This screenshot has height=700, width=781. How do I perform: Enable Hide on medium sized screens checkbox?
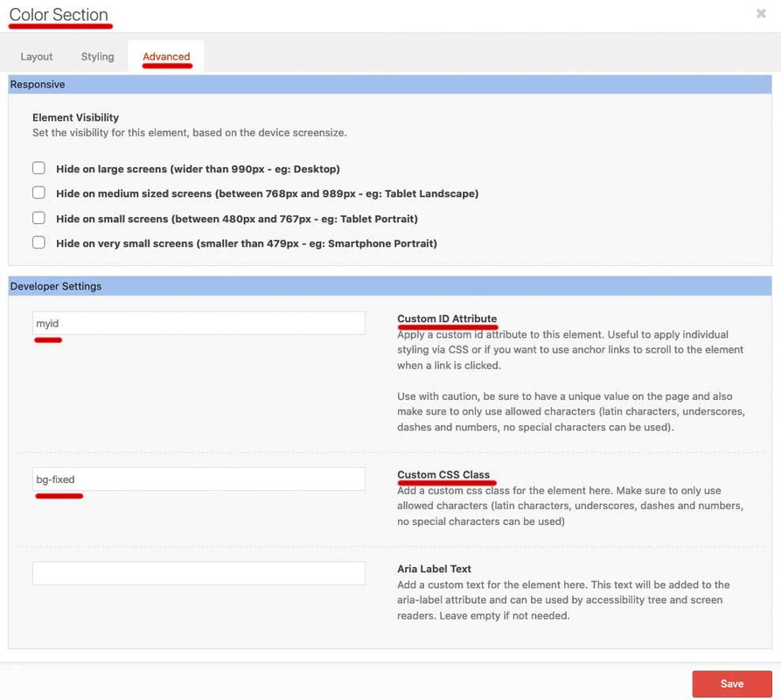click(38, 192)
